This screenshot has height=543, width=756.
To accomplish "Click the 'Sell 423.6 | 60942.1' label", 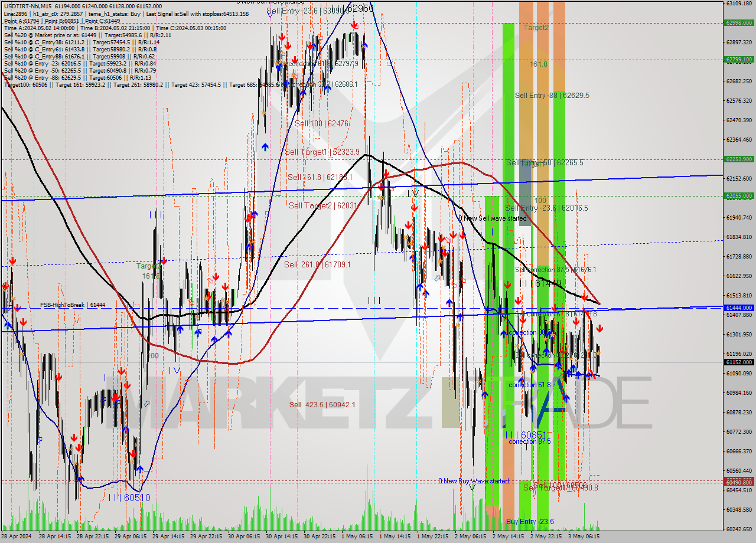I will point(322,404).
